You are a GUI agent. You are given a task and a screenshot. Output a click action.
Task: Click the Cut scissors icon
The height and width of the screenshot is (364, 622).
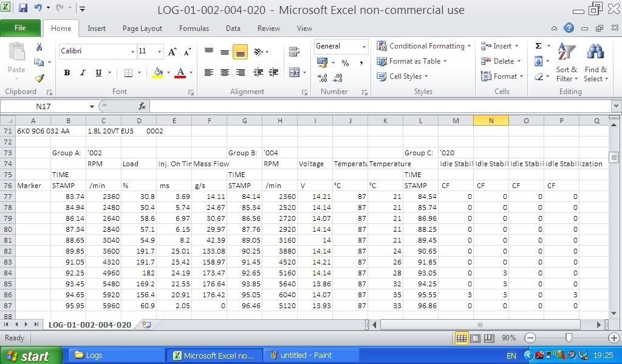[x=39, y=47]
